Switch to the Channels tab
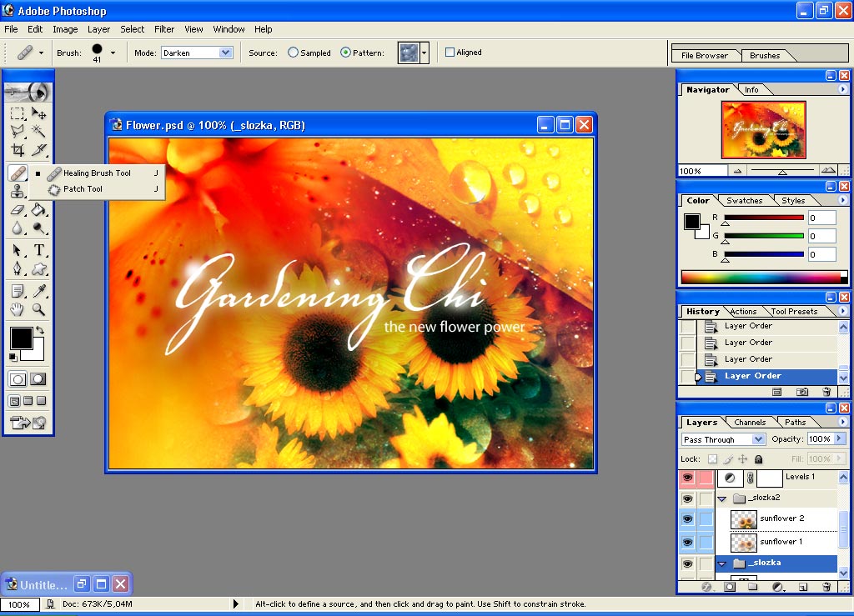Viewport: 854px width, 616px height. coord(750,422)
